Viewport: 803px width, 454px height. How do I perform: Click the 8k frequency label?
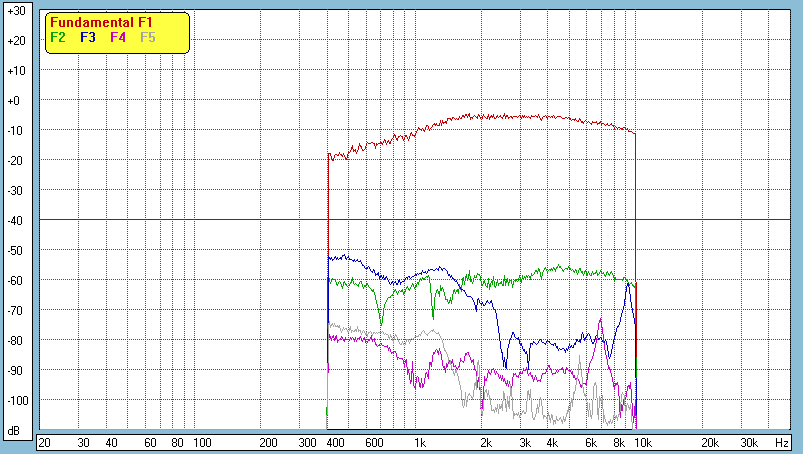pyautogui.click(x=619, y=443)
